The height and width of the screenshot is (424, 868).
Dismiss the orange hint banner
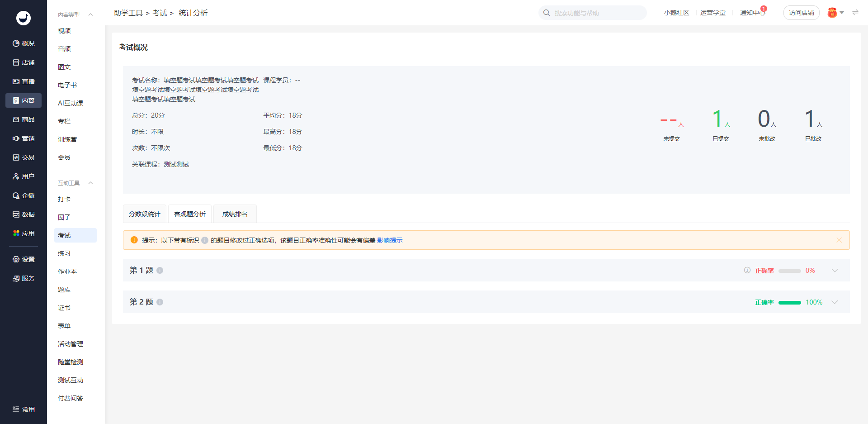coord(839,240)
